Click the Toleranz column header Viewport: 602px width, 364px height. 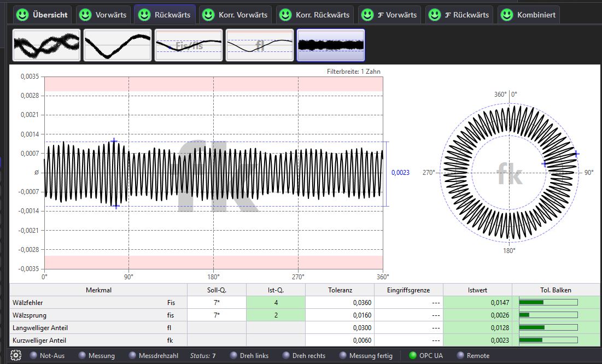point(339,290)
